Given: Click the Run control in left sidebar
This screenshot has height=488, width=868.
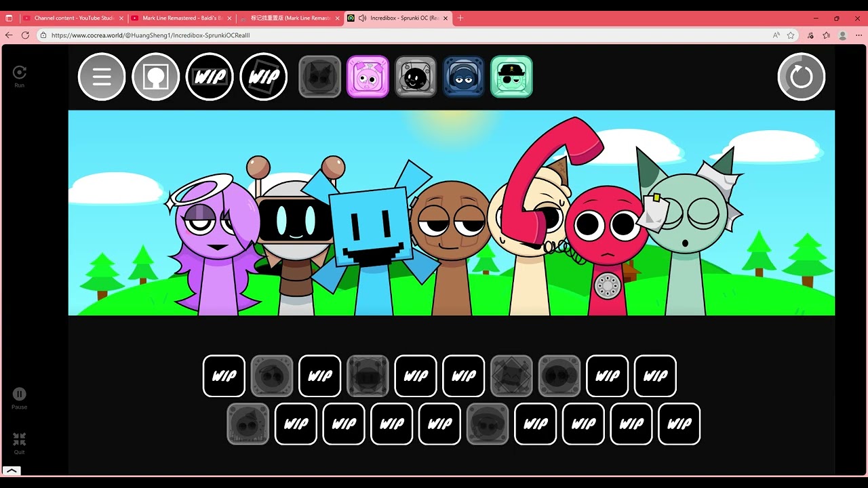Looking at the screenshot, I should click(20, 77).
